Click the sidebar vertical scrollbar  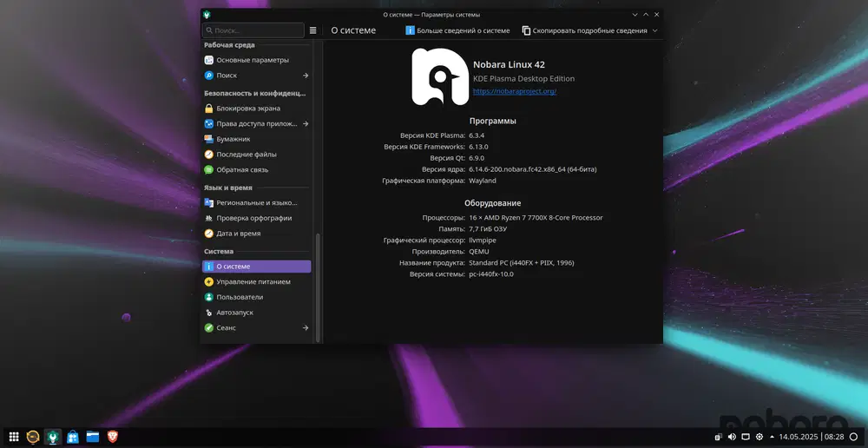click(318, 287)
